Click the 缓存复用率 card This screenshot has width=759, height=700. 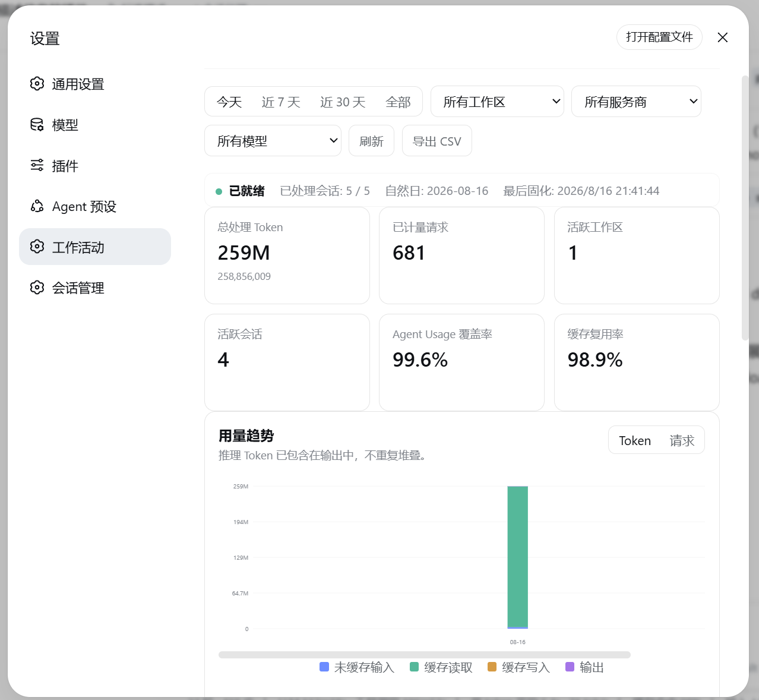pyautogui.click(x=637, y=362)
